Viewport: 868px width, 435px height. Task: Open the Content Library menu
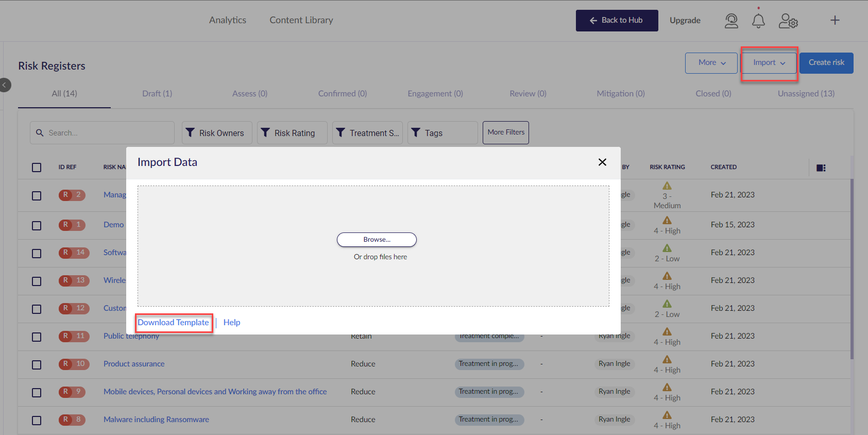[301, 20]
